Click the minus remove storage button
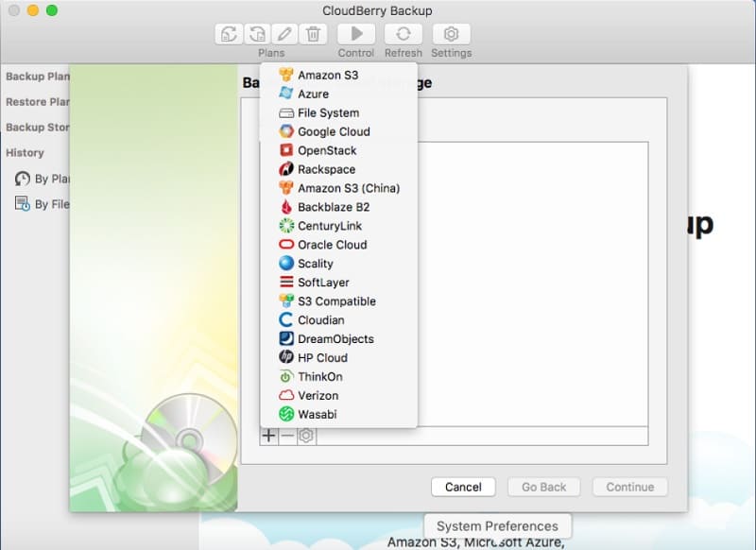 pos(287,436)
